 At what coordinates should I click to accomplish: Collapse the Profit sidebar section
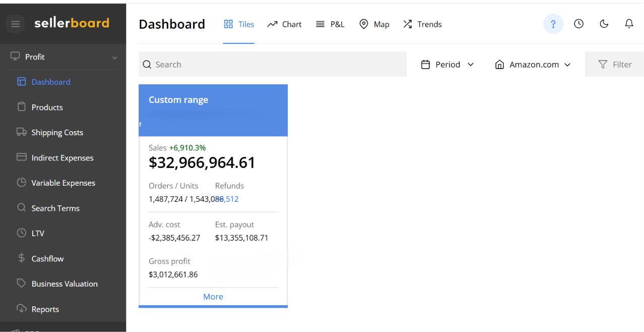(x=114, y=58)
